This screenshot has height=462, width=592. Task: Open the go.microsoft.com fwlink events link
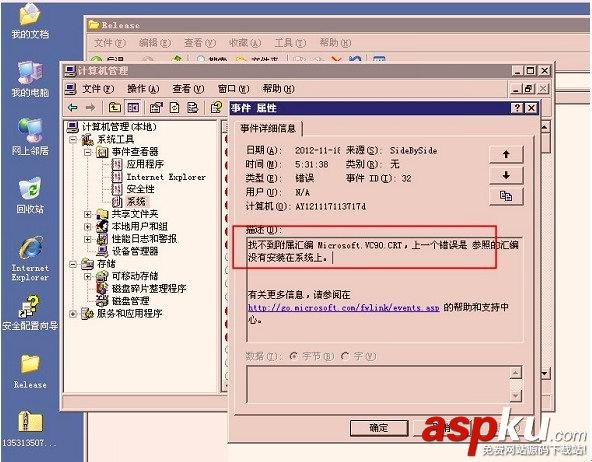coord(344,308)
